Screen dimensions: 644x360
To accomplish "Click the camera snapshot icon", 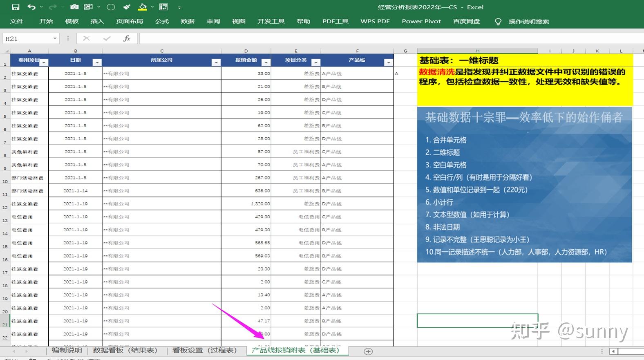I will click(x=74, y=7).
